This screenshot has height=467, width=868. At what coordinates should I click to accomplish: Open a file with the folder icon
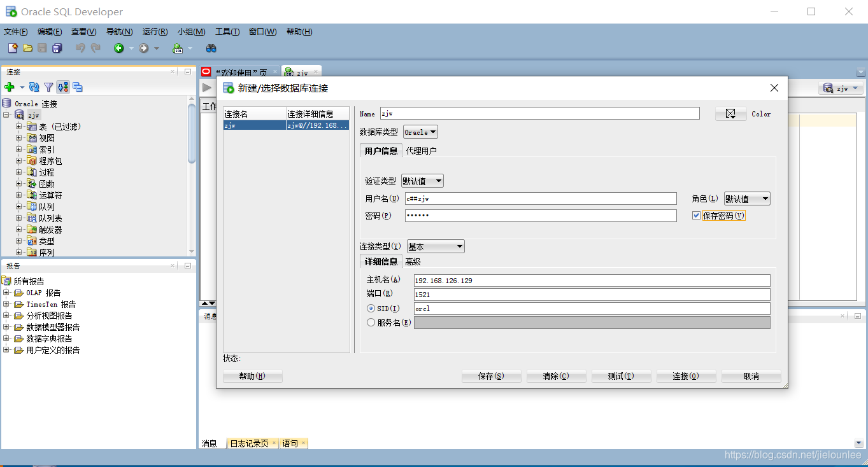coord(27,48)
